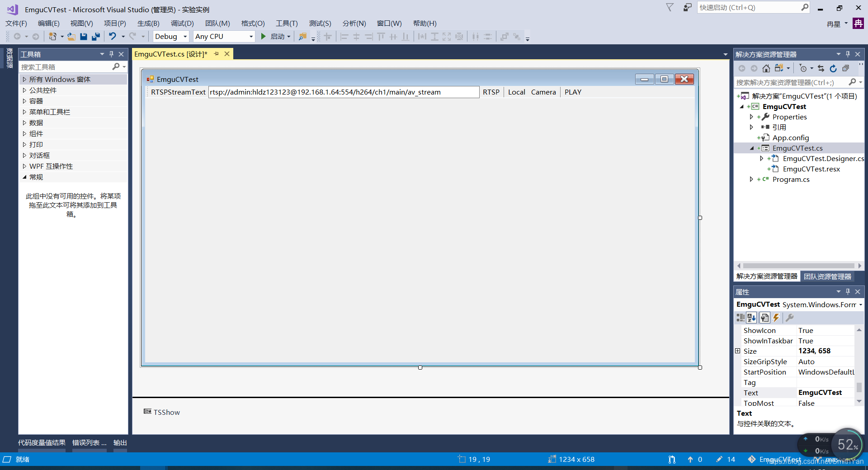868x470 pixels.
Task: Click the notifications filter flag icon
Action: [x=670, y=7]
